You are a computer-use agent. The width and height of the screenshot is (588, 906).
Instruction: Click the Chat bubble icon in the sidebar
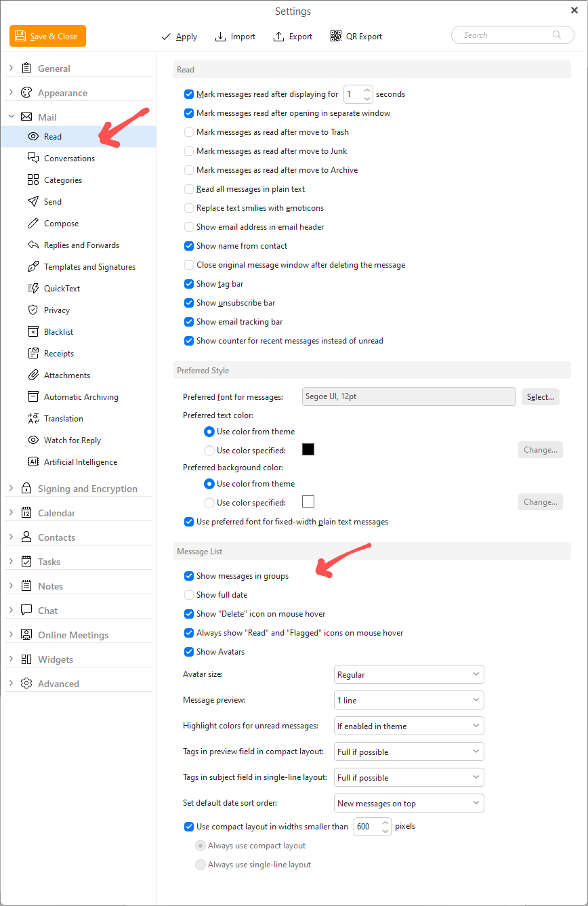pos(26,610)
